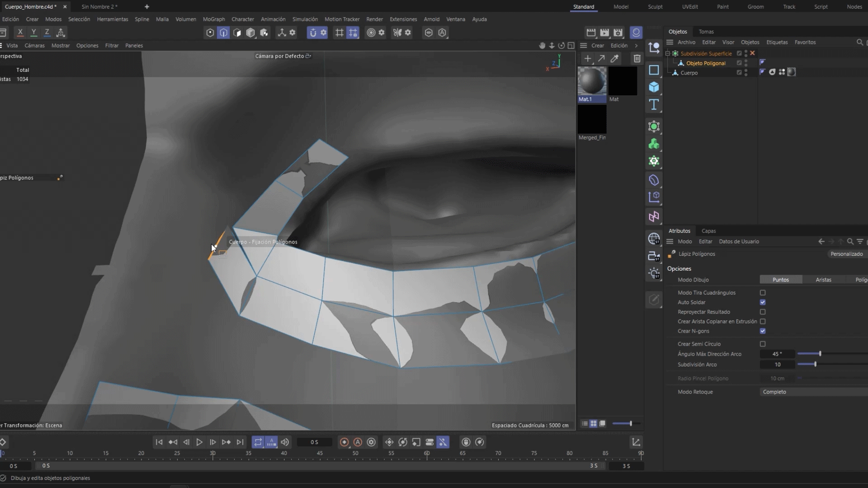The width and height of the screenshot is (868, 488).
Task: Enable Reproyectar Resultado checkbox
Action: pos(763,312)
